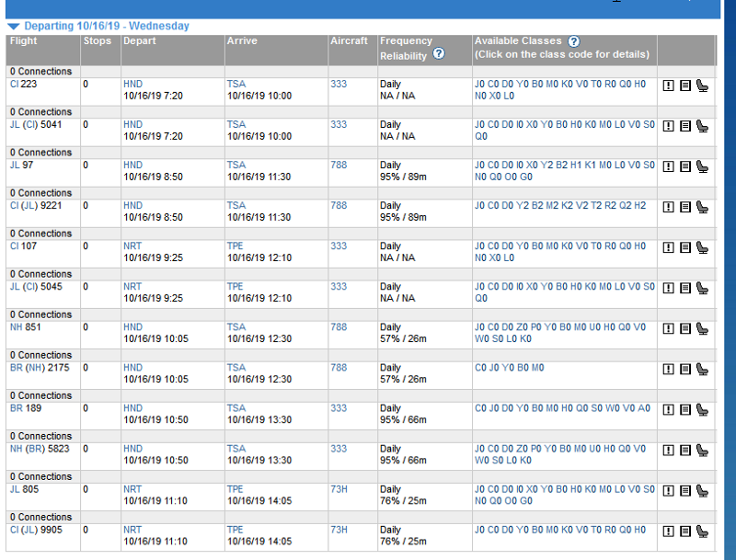Image resolution: width=736 pixels, height=560 pixels.
Task: Click class code G0 for flight JL 805
Action: point(526,501)
